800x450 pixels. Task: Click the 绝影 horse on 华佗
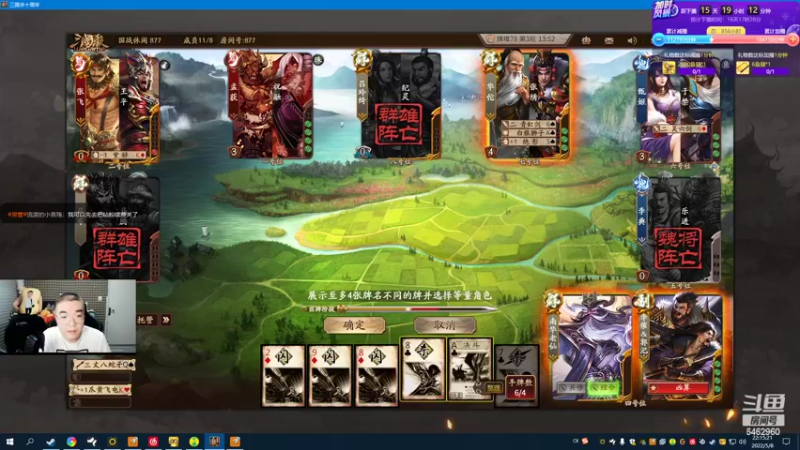531,141
